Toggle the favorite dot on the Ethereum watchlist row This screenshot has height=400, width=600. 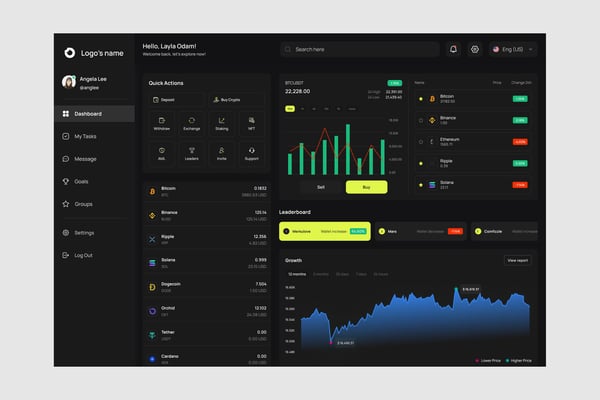click(421, 142)
